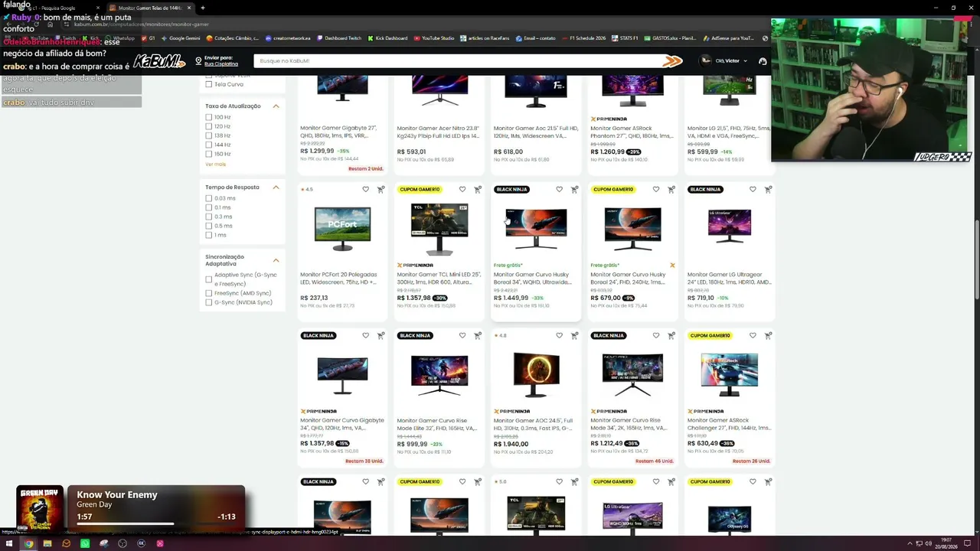
Task: Check the Tela Curva filter
Action: pos(208,84)
